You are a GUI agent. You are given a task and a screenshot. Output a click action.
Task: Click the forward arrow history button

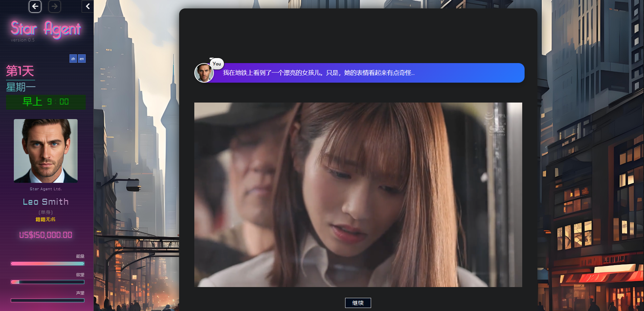[55, 6]
